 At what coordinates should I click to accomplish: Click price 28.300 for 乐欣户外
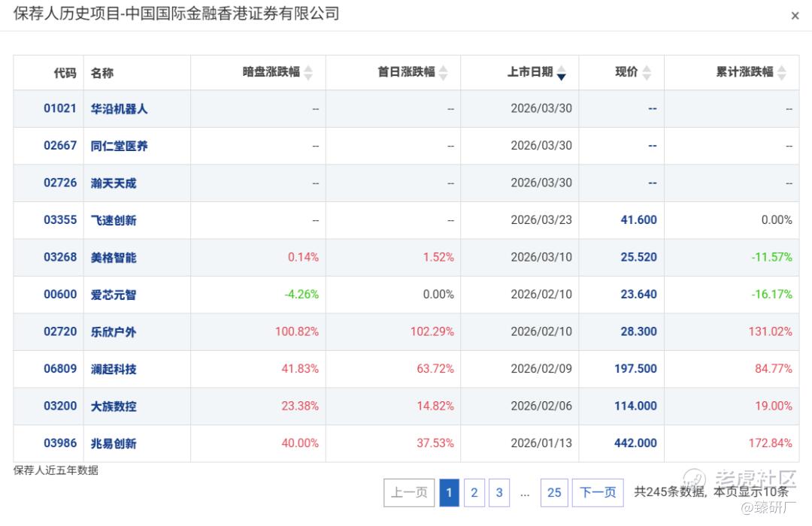coord(638,332)
